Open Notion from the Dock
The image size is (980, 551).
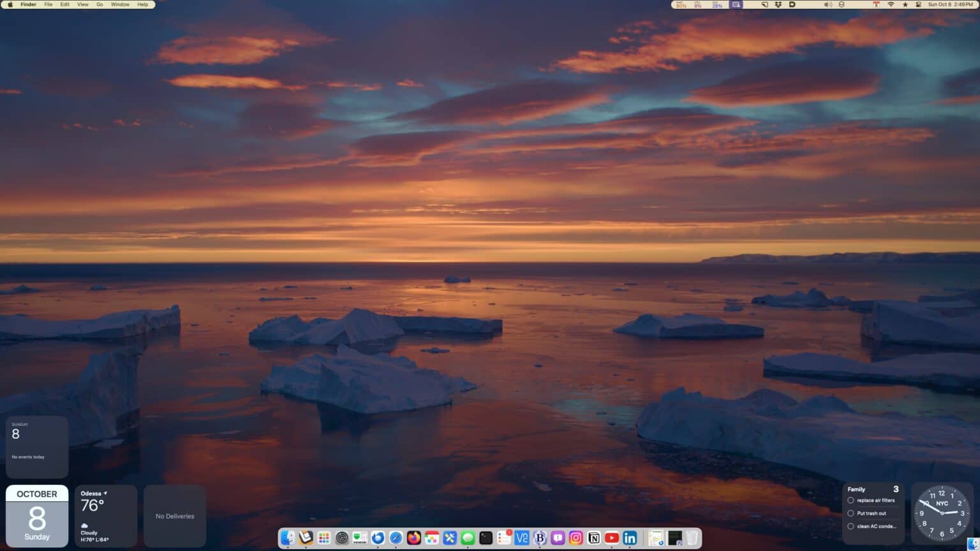point(593,538)
